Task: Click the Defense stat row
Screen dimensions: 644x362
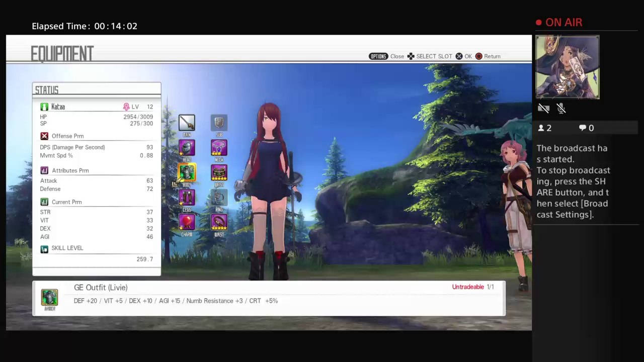Action: 97,189
